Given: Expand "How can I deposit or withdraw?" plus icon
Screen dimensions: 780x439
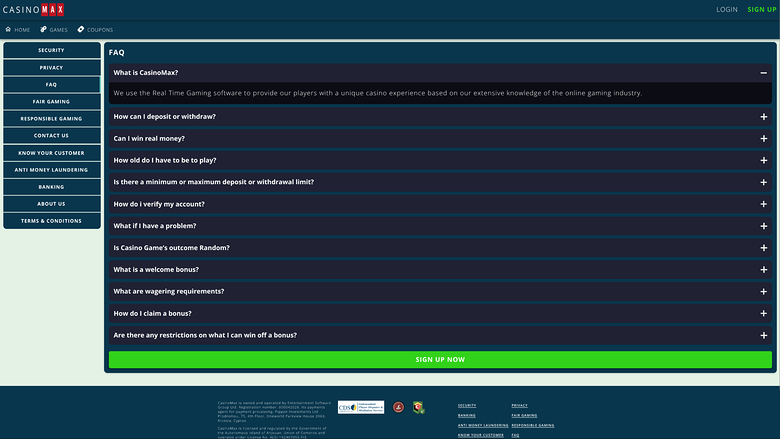Looking at the screenshot, I should point(764,117).
